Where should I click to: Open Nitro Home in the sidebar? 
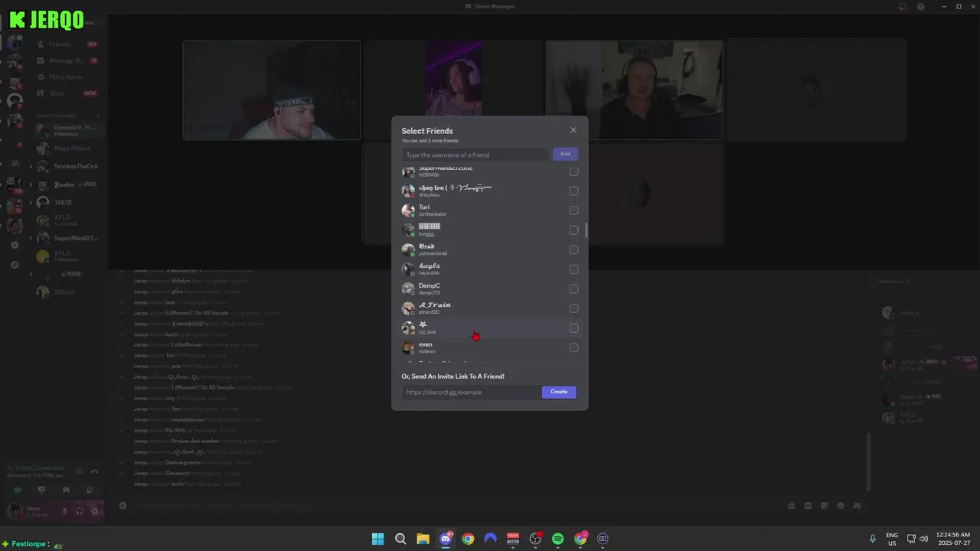tap(67, 77)
